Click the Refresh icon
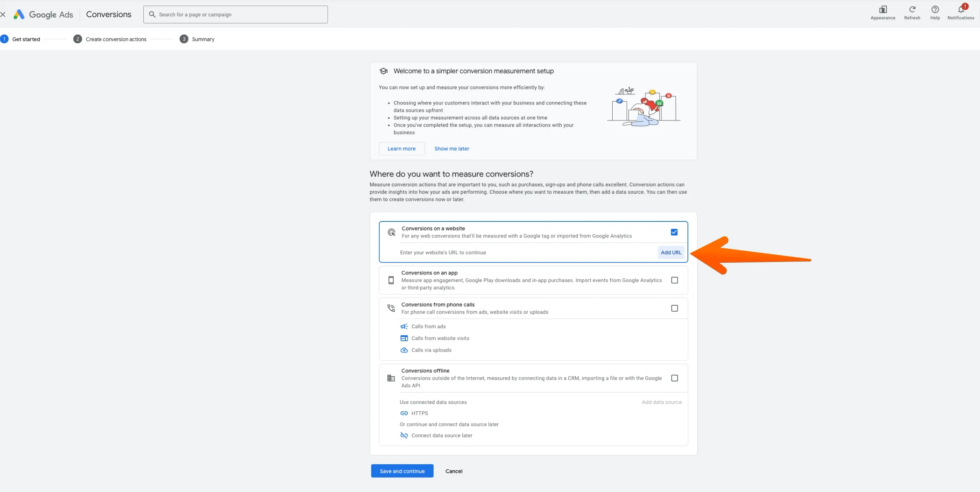 [x=912, y=9]
